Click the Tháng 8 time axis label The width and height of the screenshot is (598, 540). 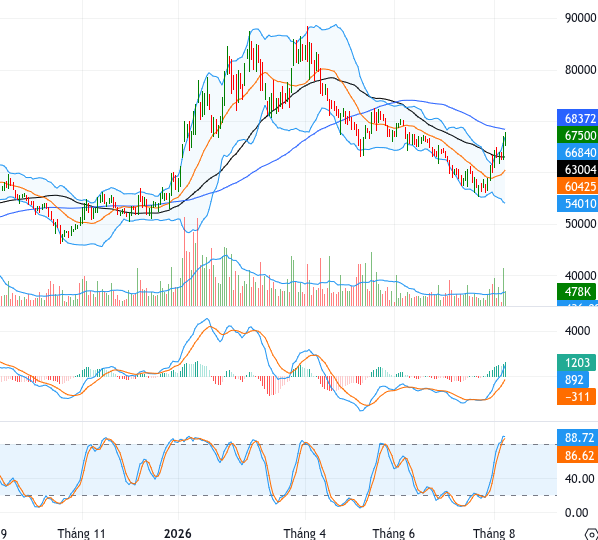494,533
